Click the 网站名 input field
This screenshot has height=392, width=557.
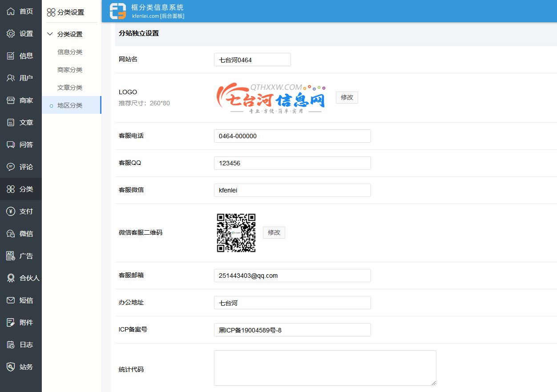point(252,60)
